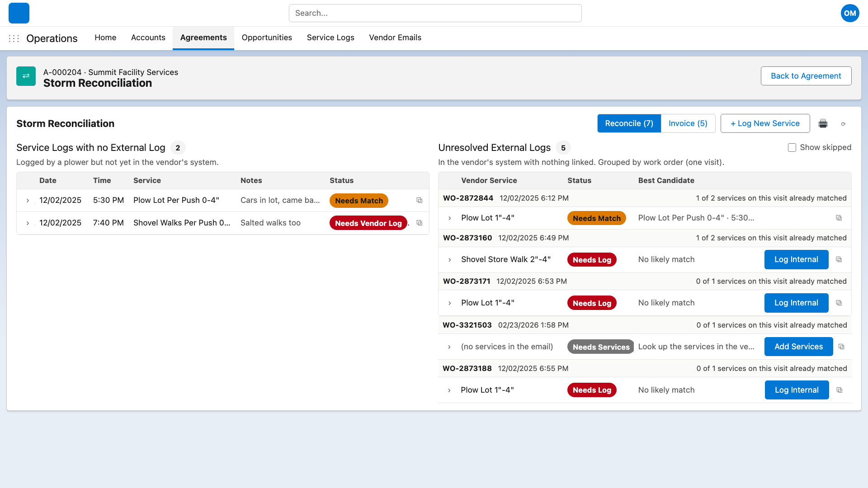The image size is (868, 488).
Task: Click the Needs Services status badge
Action: point(600,347)
